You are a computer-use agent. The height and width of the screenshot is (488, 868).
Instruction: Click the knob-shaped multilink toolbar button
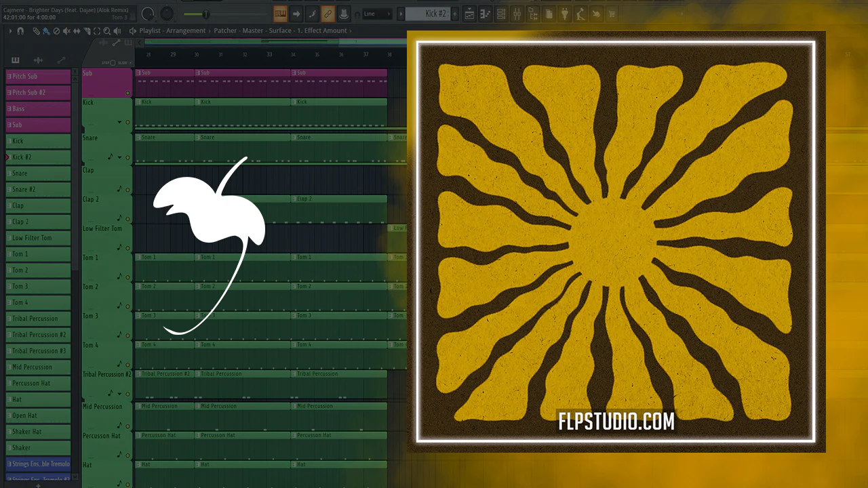coord(343,14)
